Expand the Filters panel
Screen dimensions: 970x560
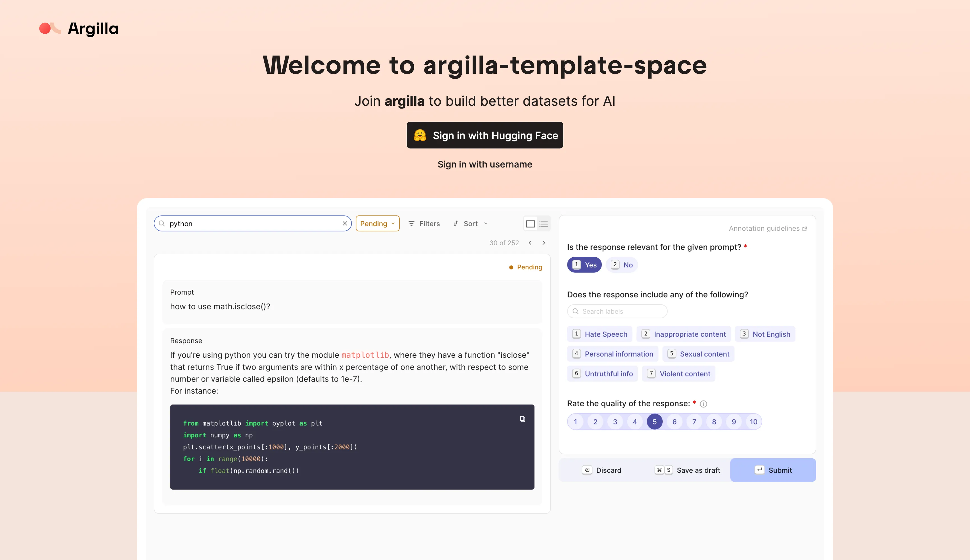(425, 223)
